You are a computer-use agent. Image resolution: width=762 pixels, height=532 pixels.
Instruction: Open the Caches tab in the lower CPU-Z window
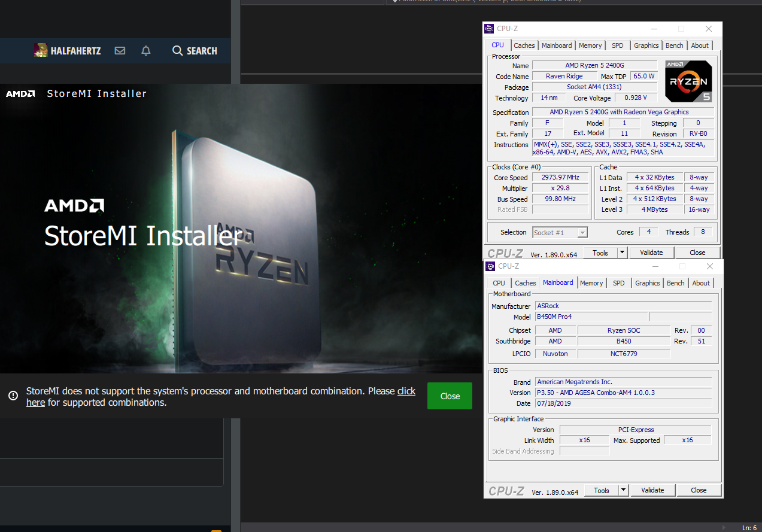(x=526, y=283)
